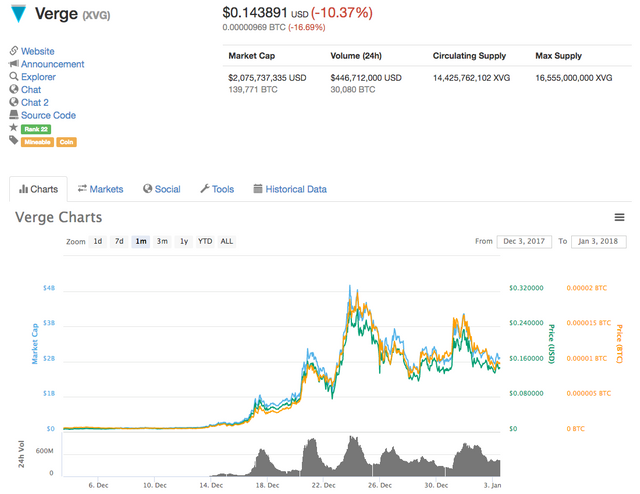Click the Verge triangle logo
640x494 pixels.
point(18,13)
